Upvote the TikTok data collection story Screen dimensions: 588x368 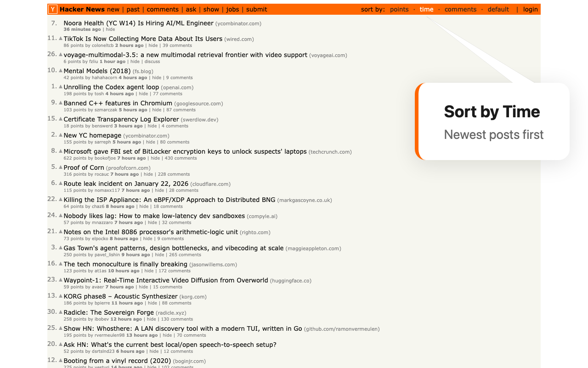click(61, 38)
